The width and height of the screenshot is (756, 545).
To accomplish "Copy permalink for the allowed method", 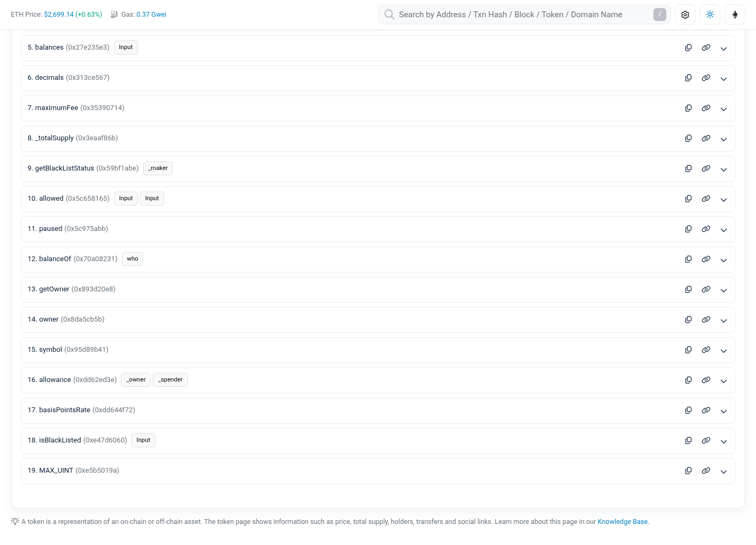I will (x=706, y=199).
